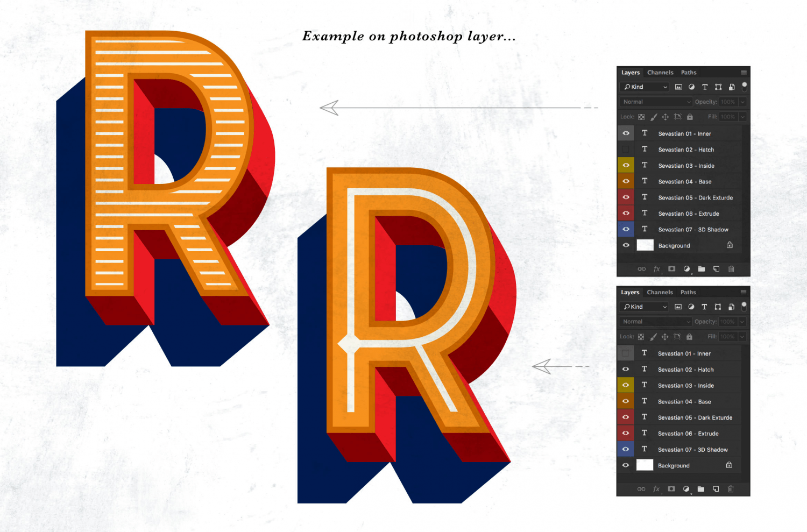This screenshot has height=532, width=807.
Task: Hide the 3D Shadow layer in upper panel
Action: [626, 229]
